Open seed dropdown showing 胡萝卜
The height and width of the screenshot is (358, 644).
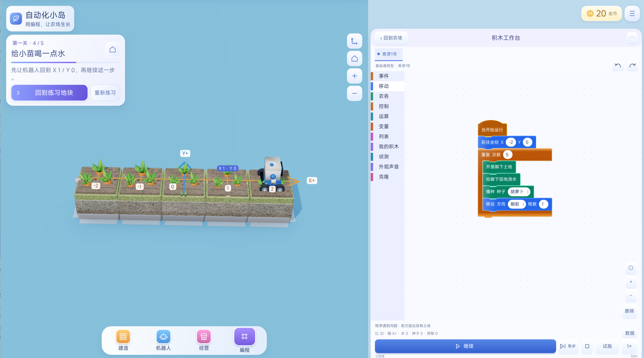[x=519, y=192]
